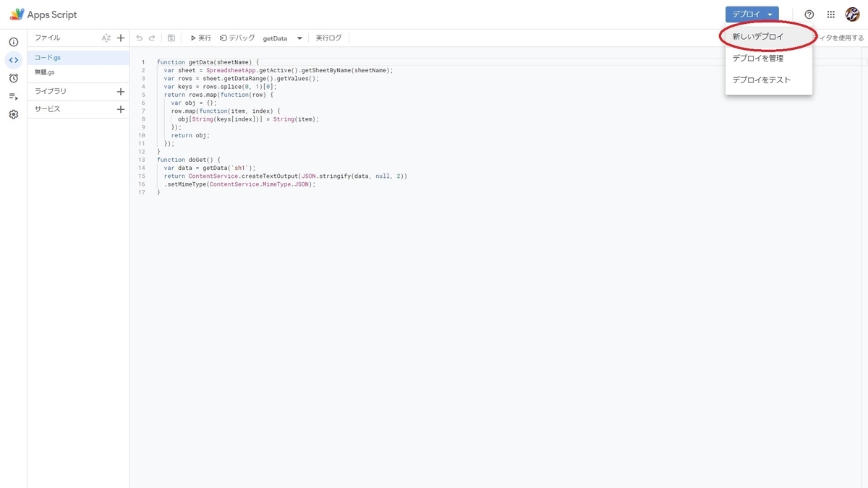Click the "var data = getData('sh1');" line
The width and height of the screenshot is (868, 488).
(210, 168)
